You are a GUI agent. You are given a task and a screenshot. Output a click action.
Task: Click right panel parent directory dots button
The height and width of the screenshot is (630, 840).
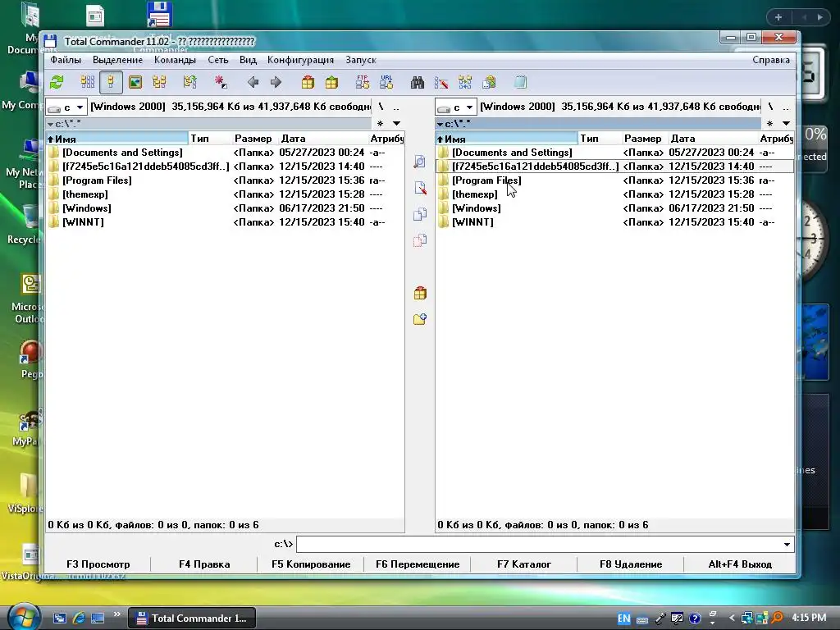(785, 107)
